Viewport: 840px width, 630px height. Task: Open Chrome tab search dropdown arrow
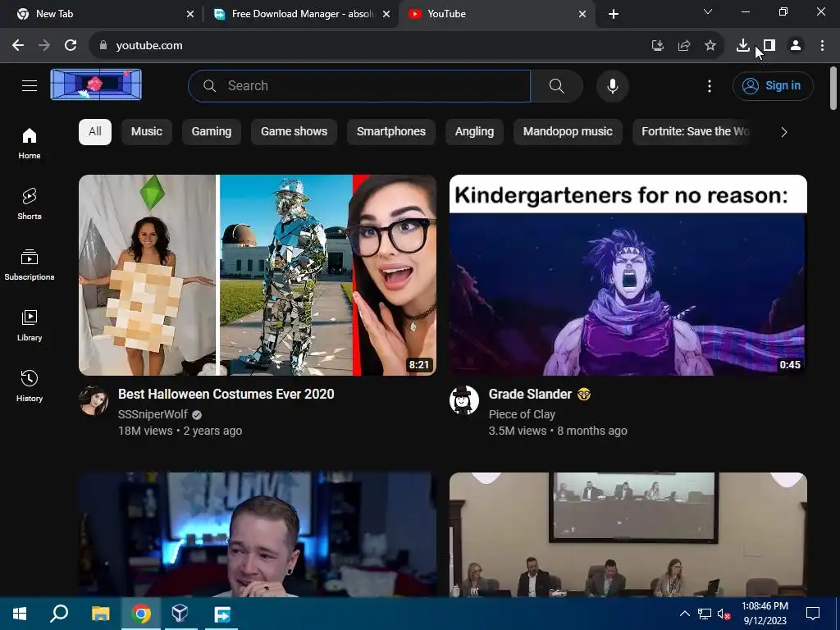708,11
